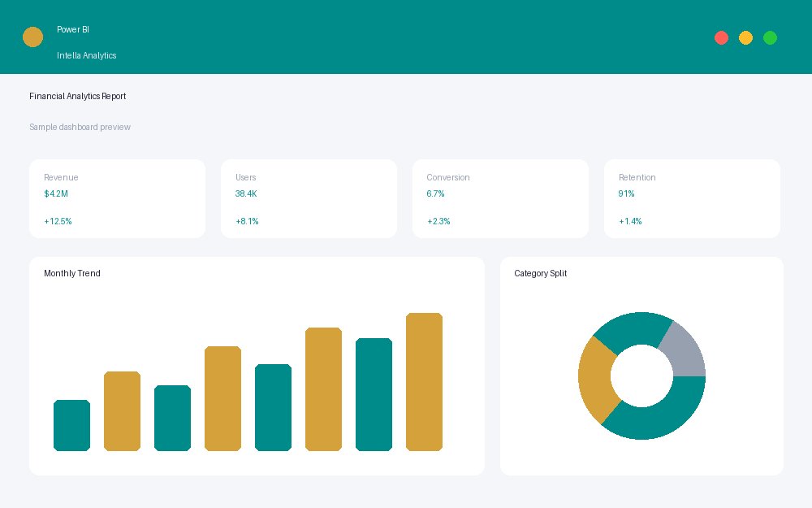Click the "+8.1%" users change
The image size is (812, 508).
pyautogui.click(x=247, y=221)
